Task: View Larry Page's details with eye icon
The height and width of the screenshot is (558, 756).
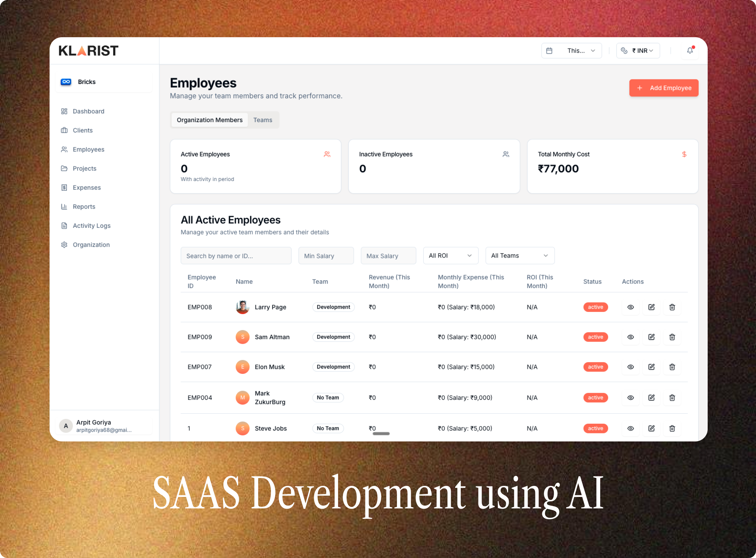Action: point(631,307)
